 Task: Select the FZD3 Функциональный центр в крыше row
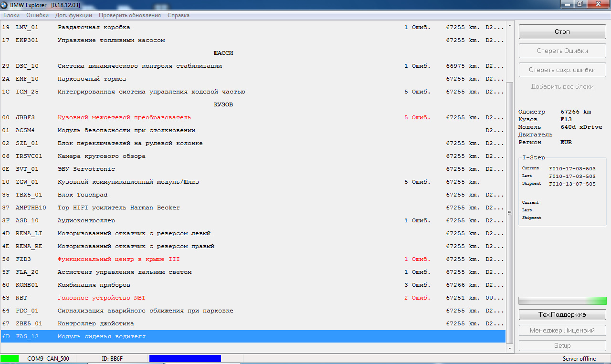[118, 259]
